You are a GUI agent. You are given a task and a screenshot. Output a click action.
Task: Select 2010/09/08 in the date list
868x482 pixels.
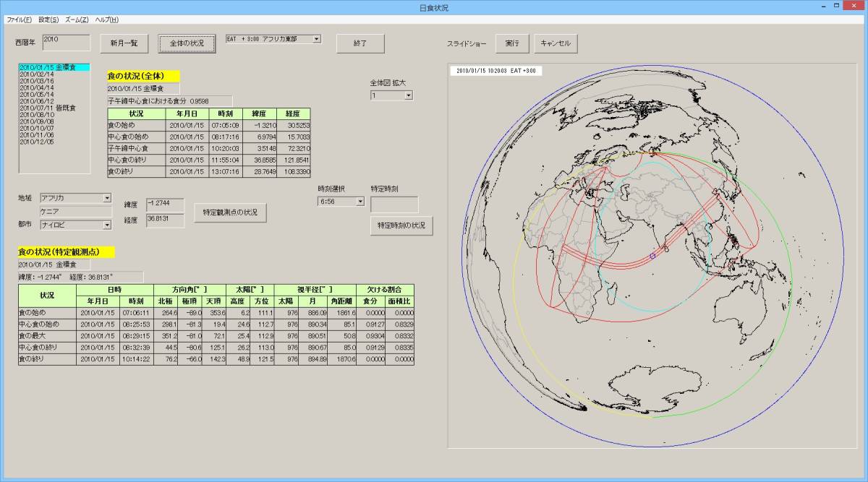point(54,121)
